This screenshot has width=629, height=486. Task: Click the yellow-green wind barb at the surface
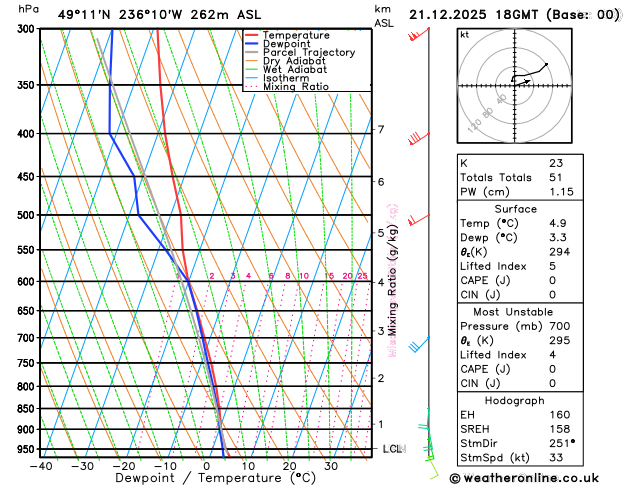click(x=433, y=468)
